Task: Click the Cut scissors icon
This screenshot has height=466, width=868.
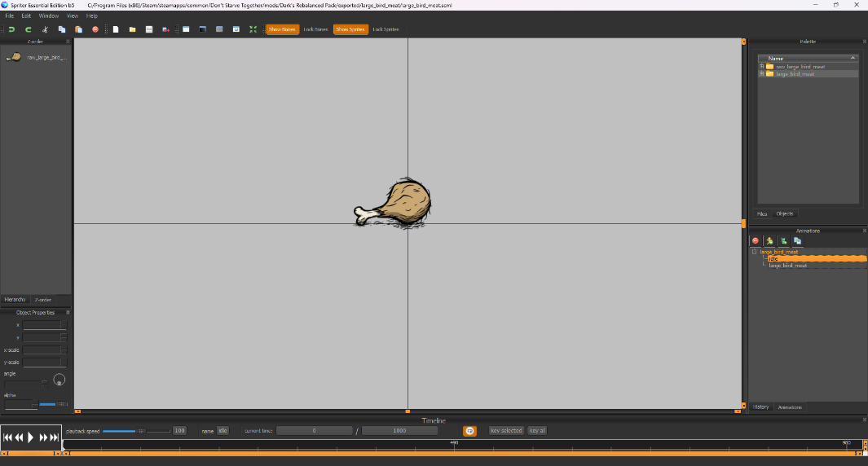Action: (46, 29)
